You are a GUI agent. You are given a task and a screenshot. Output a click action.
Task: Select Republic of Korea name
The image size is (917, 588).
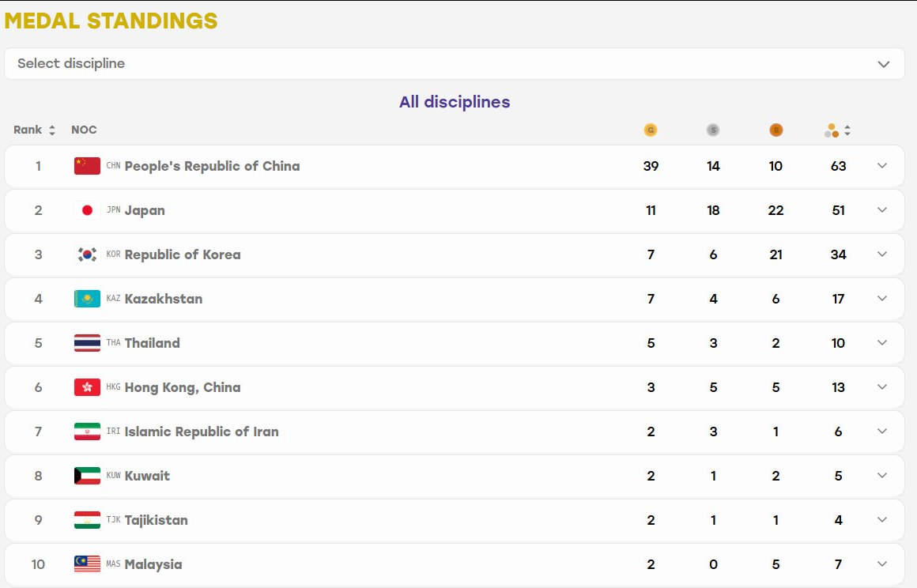183,254
